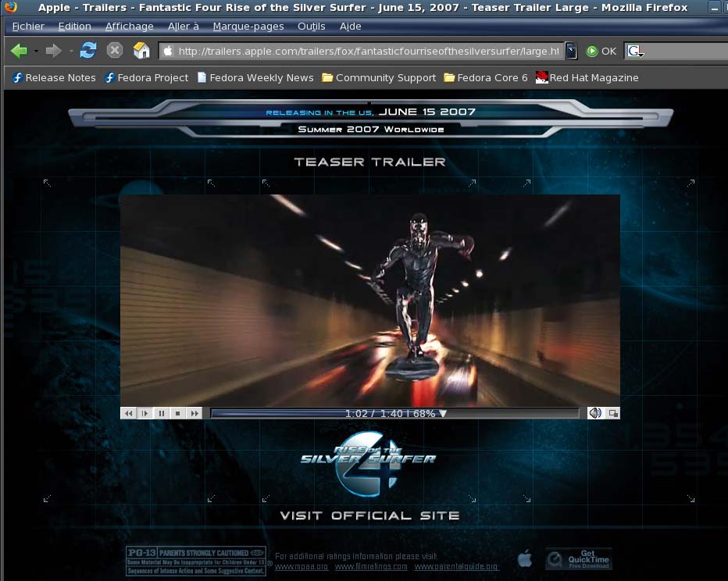Click the seek bar position marker triangle
Viewport: 728px width, 581px height.
click(x=443, y=413)
